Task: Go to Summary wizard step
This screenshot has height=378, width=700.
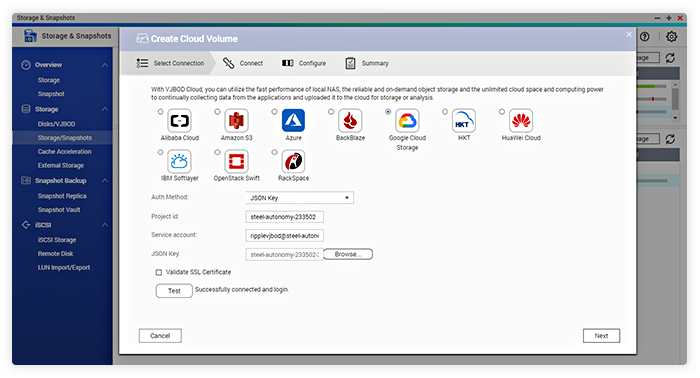Action: pyautogui.click(x=367, y=63)
